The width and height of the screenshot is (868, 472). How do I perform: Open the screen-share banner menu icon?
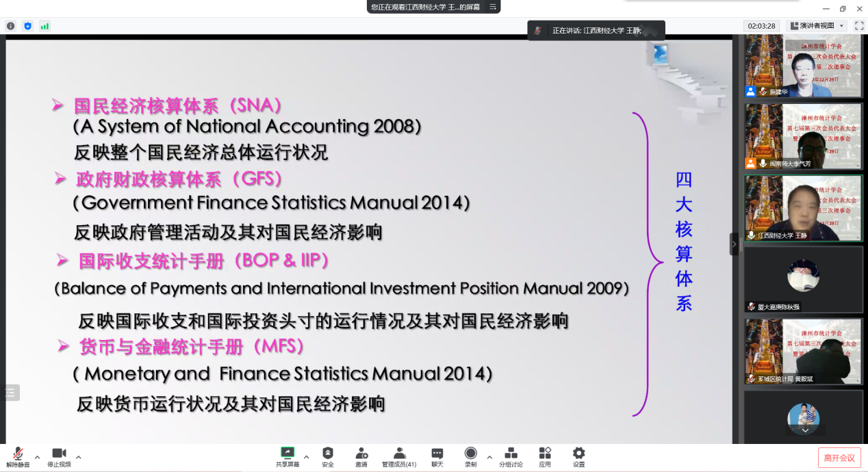(x=493, y=7)
